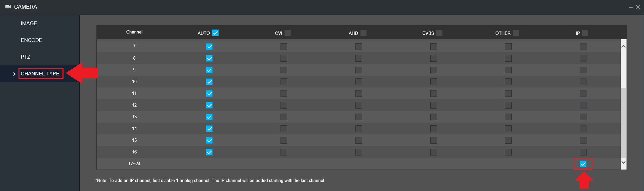Screen dimensions: 644x191
Task: Minimize the Camera settings window
Action: 631,7
